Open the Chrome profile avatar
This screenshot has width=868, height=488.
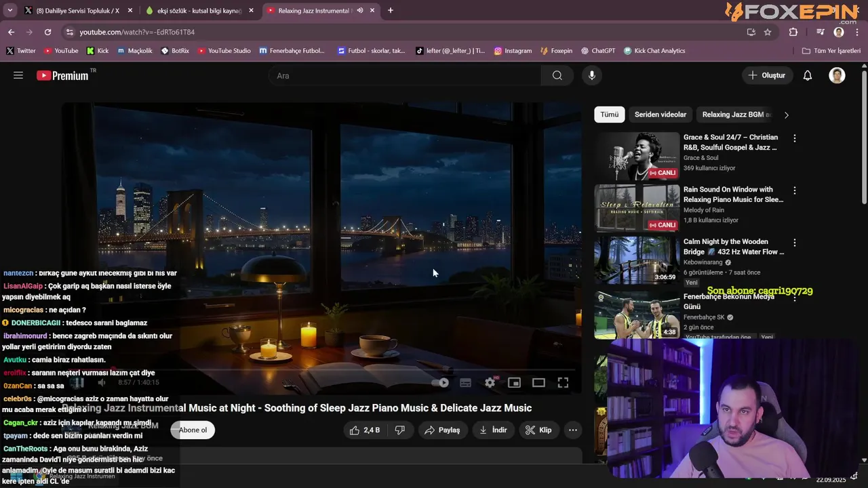pos(839,32)
